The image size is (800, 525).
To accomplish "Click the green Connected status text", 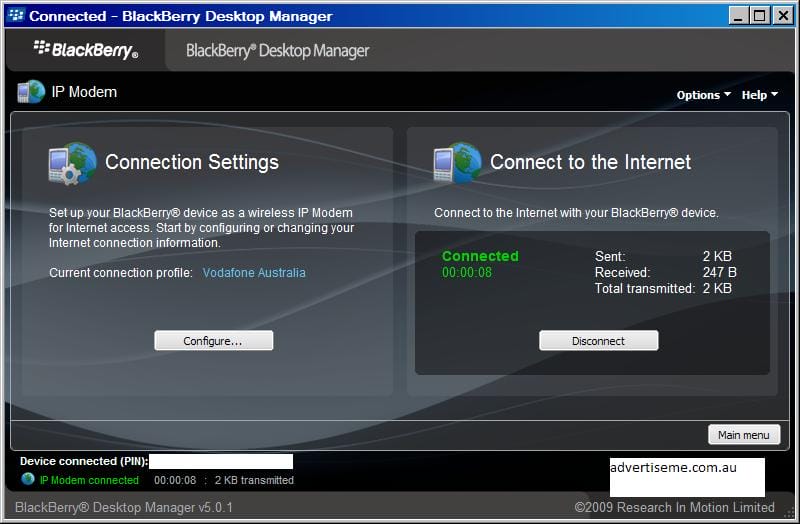I will click(480, 256).
